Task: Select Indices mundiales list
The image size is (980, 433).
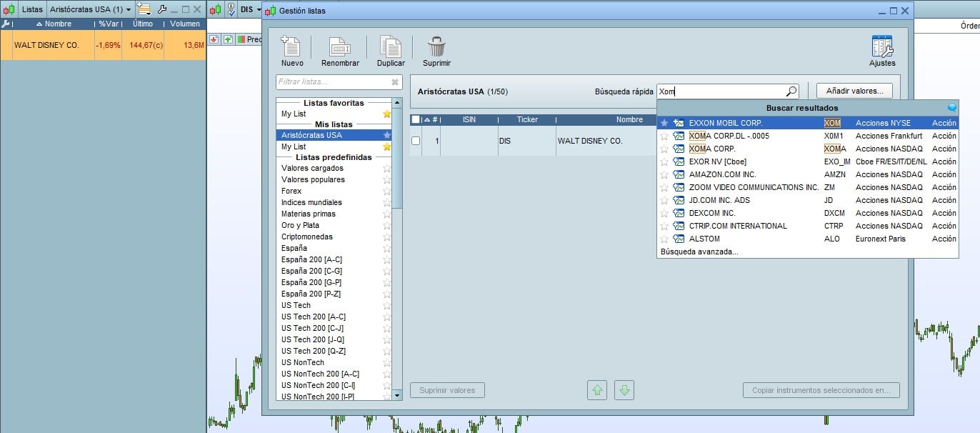Action: click(311, 202)
